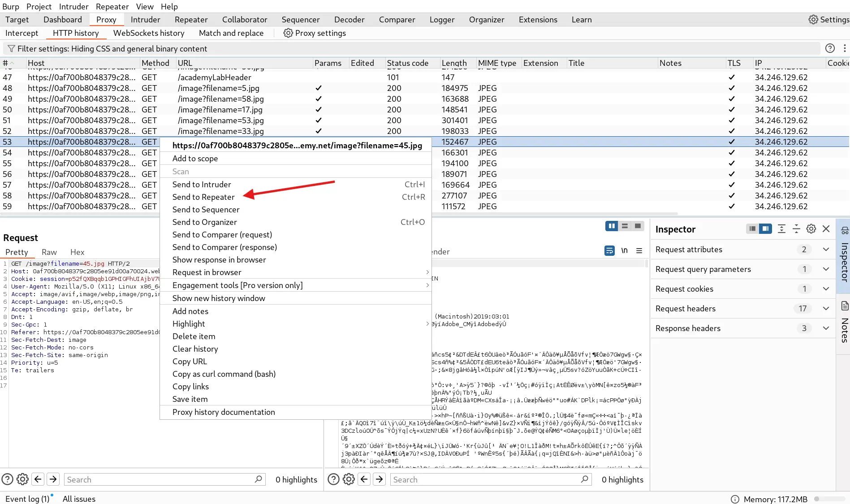The image size is (850, 504).
Task: Go to next match in request search
Action: pos(53,479)
